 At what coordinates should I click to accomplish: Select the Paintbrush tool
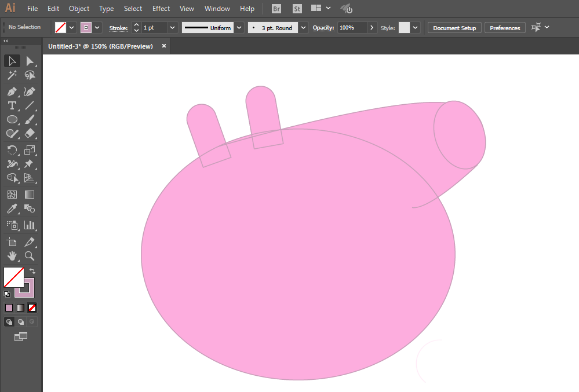[x=30, y=119]
